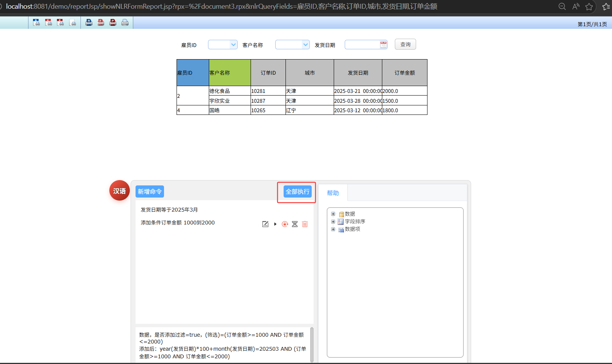Click the blue 'A' printer icon in toolbar
The image size is (612, 364).
[89, 22]
